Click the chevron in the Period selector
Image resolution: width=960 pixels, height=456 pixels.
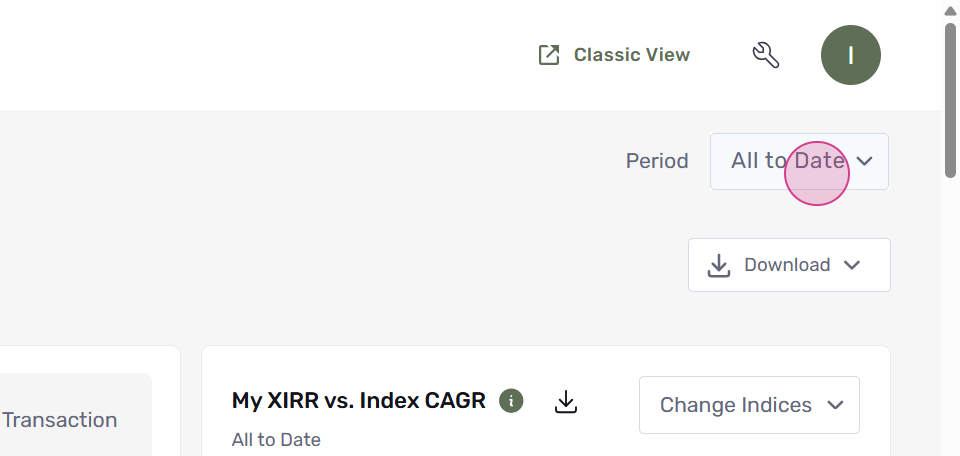[x=864, y=162]
